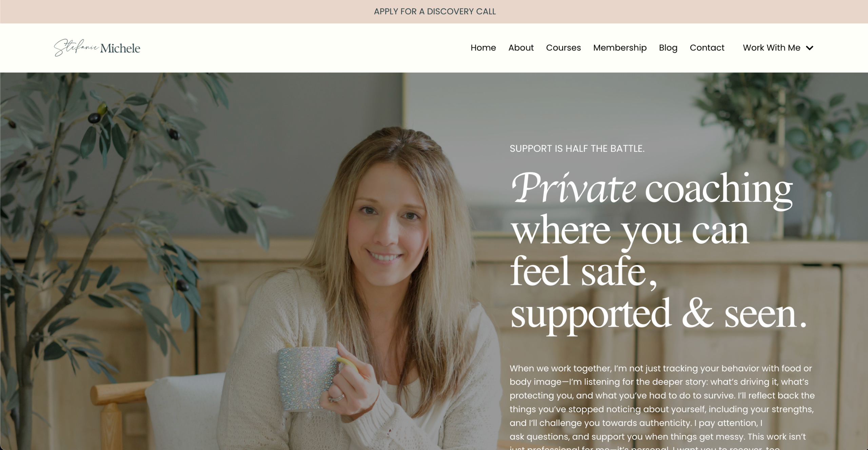Click the Apply For A Discovery Call banner
This screenshot has width=868, height=450.
coord(434,12)
